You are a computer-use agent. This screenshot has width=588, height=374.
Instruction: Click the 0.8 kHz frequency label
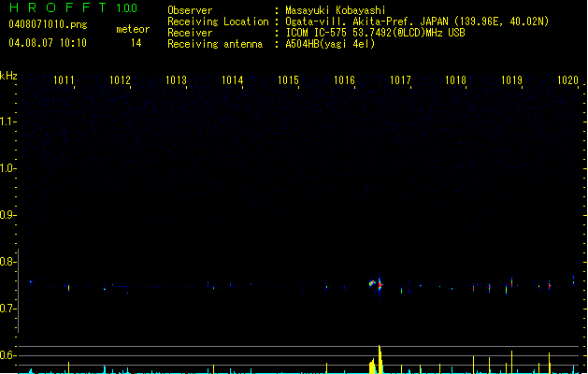7,262
